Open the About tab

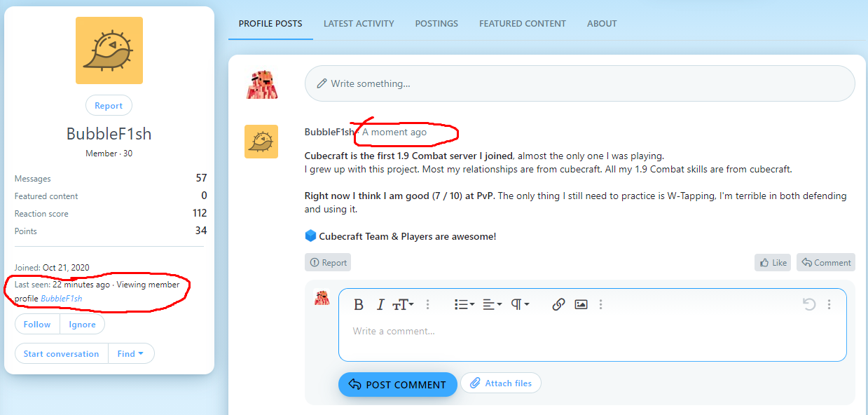[602, 23]
